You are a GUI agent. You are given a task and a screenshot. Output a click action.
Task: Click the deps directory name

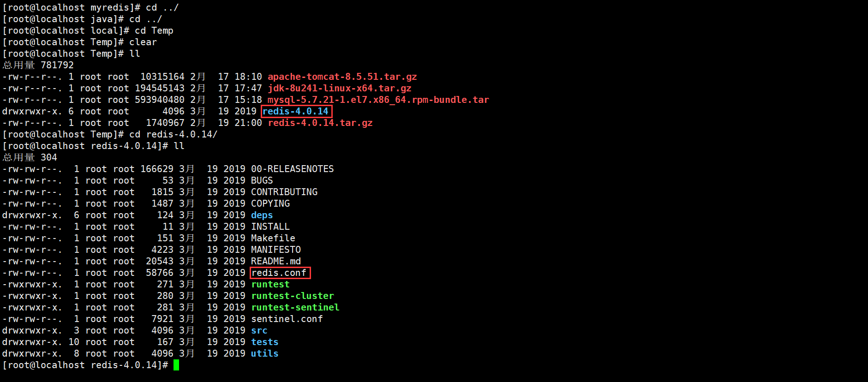262,215
